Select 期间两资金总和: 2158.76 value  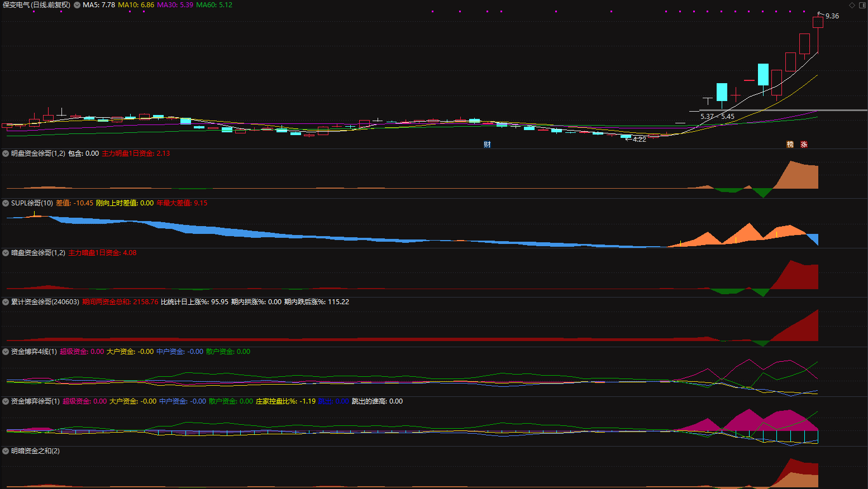(120, 302)
